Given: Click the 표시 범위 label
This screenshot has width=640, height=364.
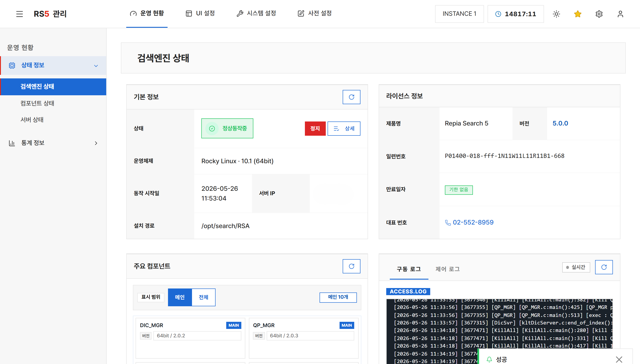Looking at the screenshot, I should pyautogui.click(x=151, y=297).
